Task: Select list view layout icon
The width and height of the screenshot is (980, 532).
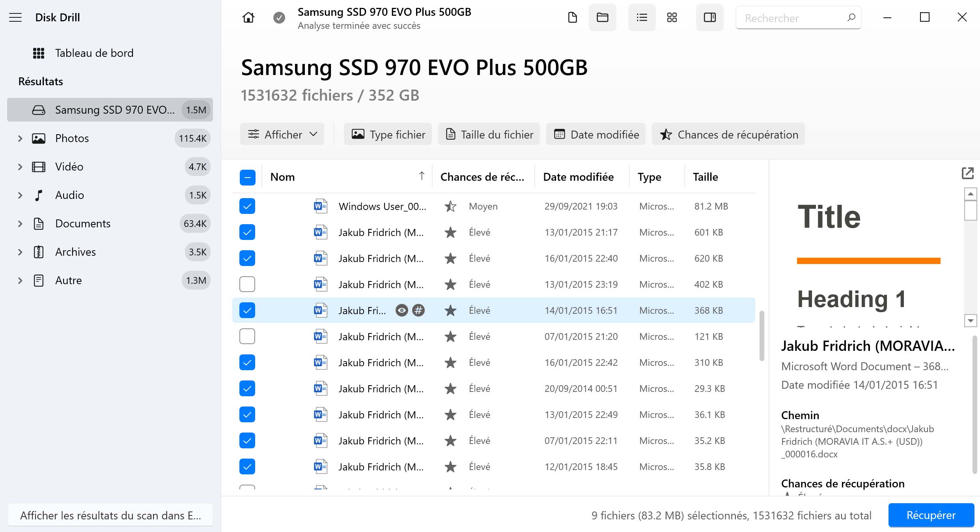Action: click(642, 17)
